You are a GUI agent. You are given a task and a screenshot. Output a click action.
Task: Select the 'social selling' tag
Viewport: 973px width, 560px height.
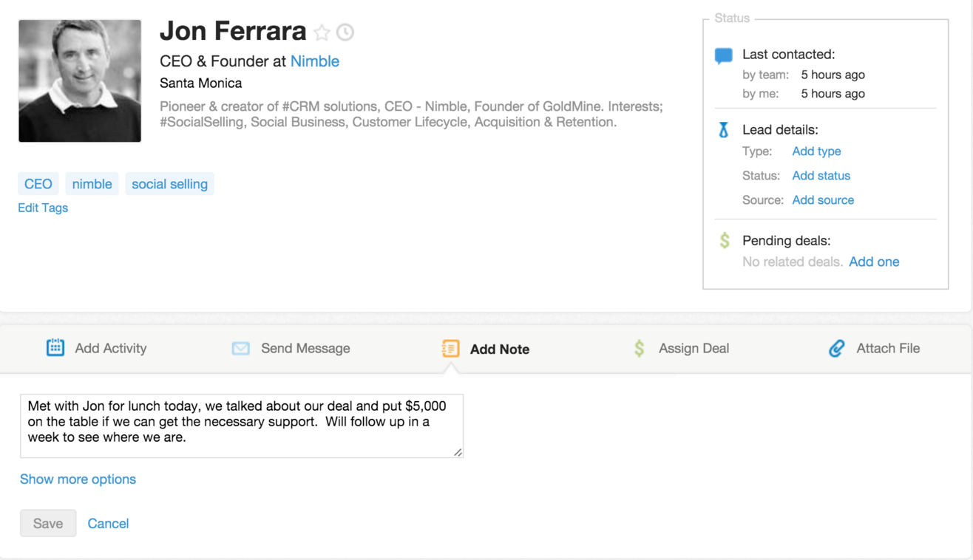[169, 184]
